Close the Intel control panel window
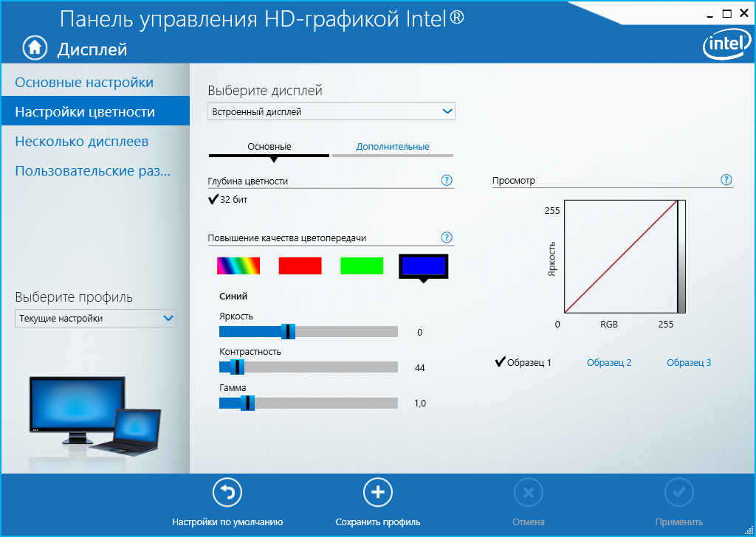The image size is (756, 537). [744, 14]
